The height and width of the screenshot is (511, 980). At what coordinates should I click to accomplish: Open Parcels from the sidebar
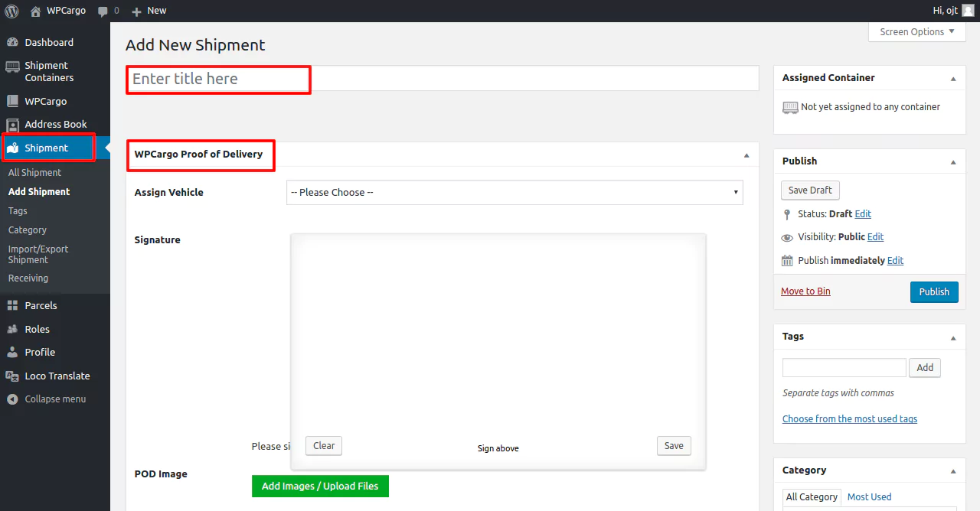[41, 305]
